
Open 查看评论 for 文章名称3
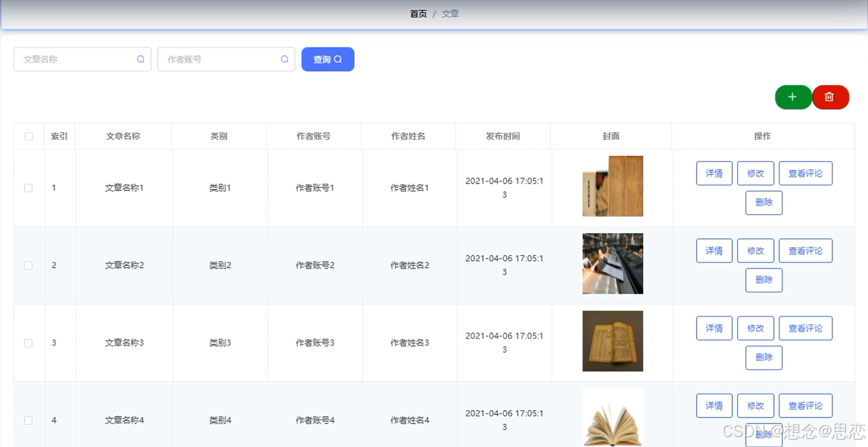pos(805,328)
